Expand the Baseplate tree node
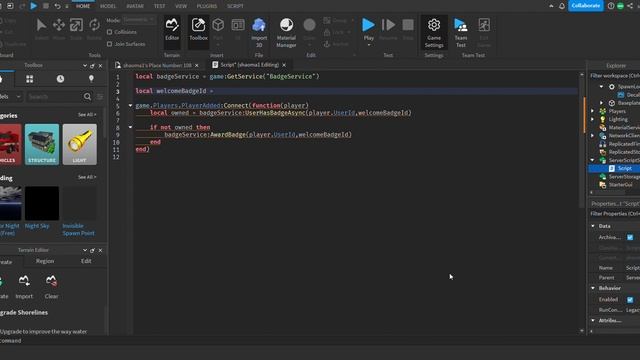The width and height of the screenshot is (640, 360). [602, 102]
